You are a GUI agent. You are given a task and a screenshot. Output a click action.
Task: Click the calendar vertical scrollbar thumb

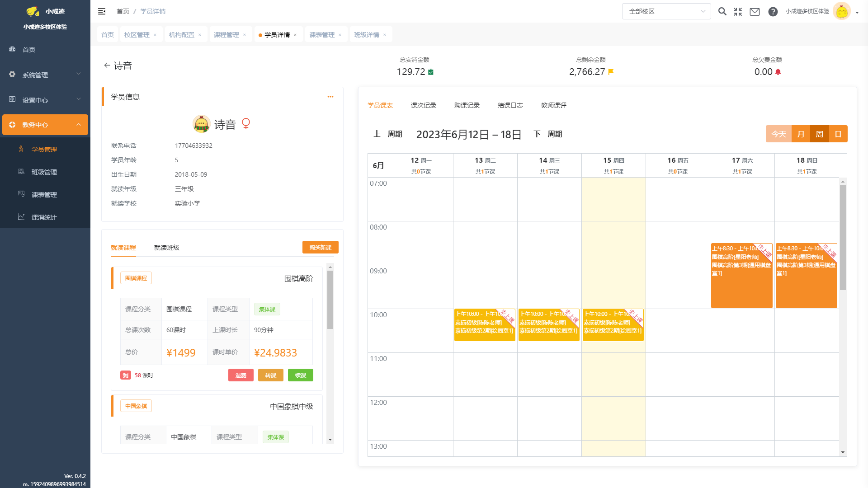[843, 237]
